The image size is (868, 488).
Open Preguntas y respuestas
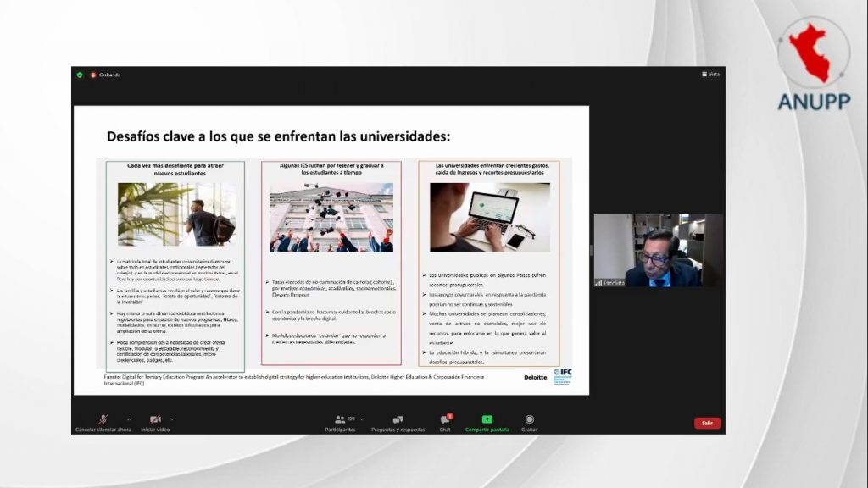[x=398, y=424]
